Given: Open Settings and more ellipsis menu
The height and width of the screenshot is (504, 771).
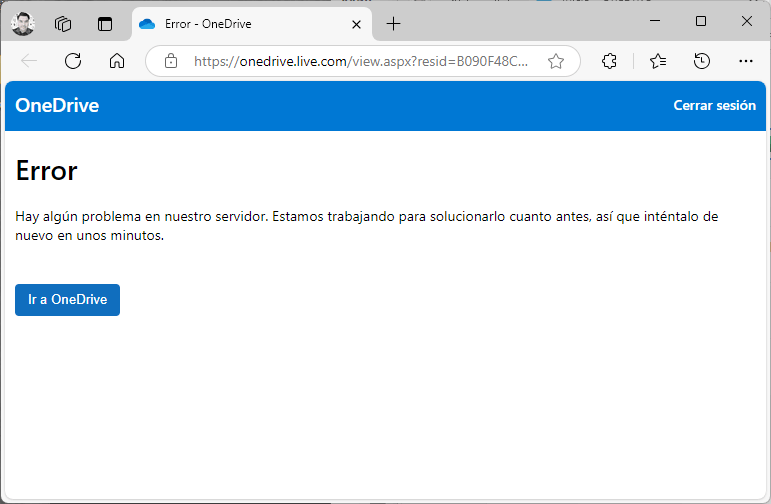Looking at the screenshot, I should click(x=745, y=61).
